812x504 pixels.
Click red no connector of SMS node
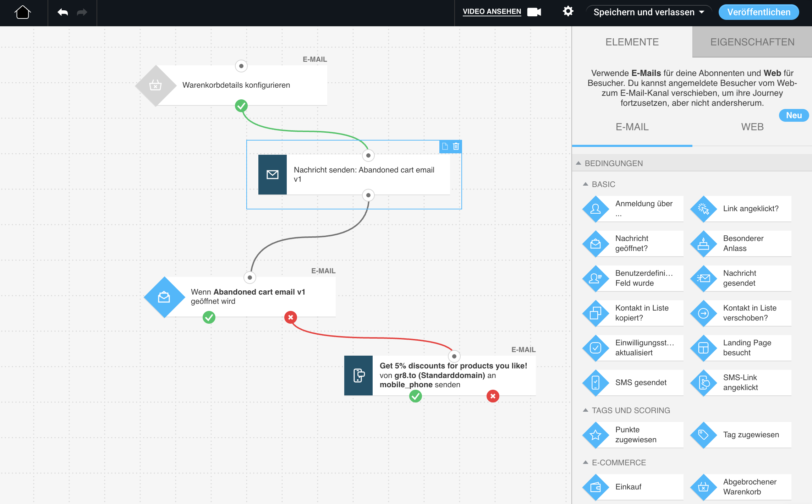click(493, 396)
